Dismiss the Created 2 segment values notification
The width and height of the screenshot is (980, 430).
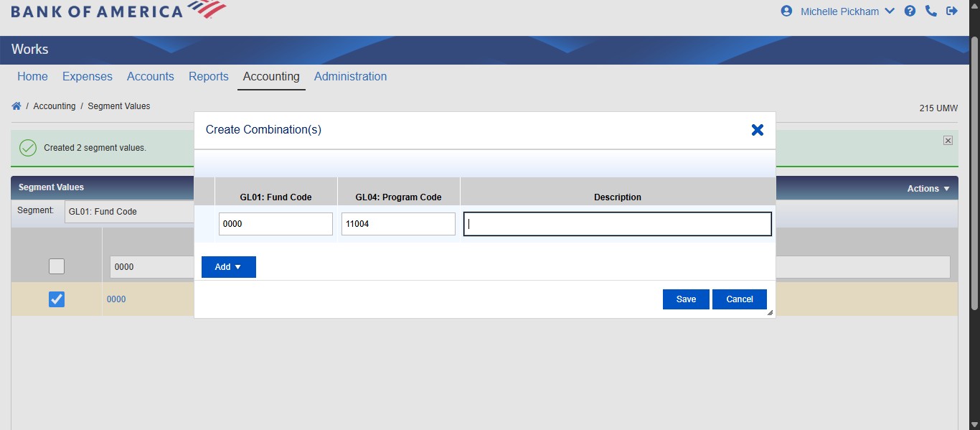coord(947,140)
